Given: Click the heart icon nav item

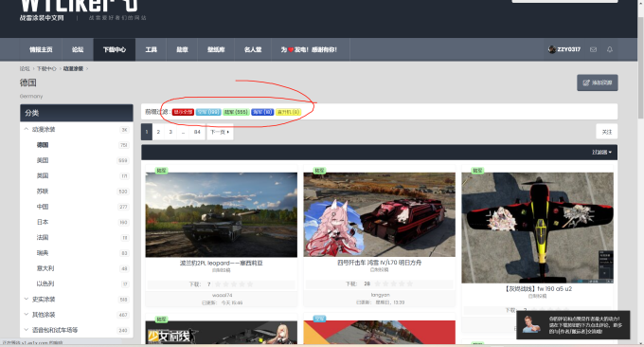Looking at the screenshot, I should click(309, 49).
